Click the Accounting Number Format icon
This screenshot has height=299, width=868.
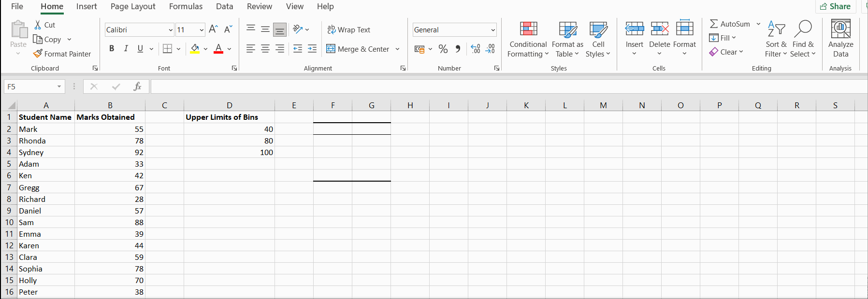[x=420, y=49]
